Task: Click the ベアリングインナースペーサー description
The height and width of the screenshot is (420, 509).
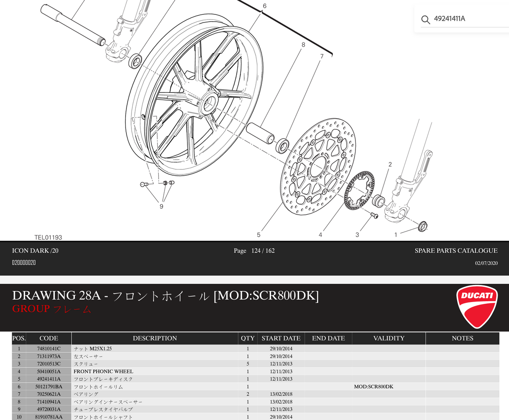Action: [x=108, y=402]
